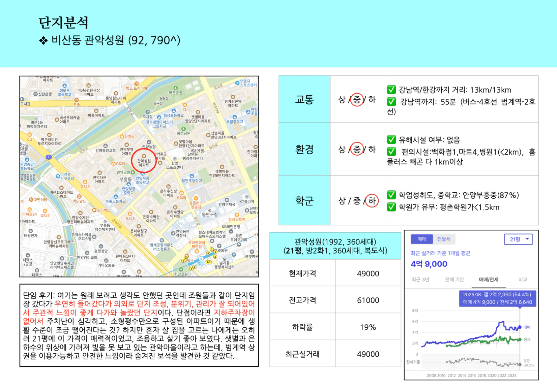Click the 고반식당 restaurant icon

[31, 200]
